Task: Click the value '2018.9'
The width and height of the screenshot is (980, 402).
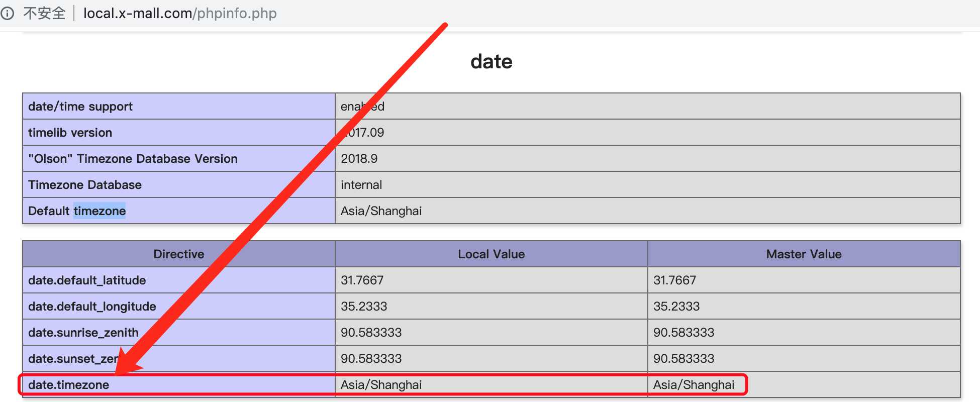Action: pos(359,159)
